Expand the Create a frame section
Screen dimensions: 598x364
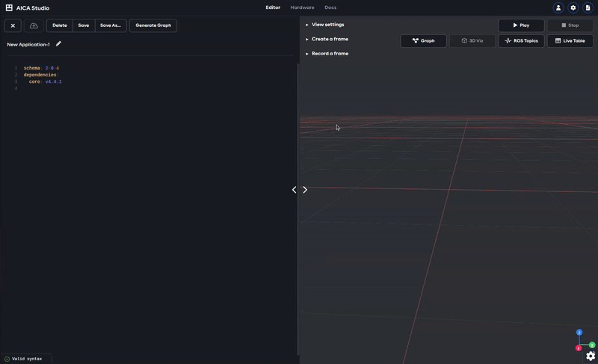[x=327, y=40]
